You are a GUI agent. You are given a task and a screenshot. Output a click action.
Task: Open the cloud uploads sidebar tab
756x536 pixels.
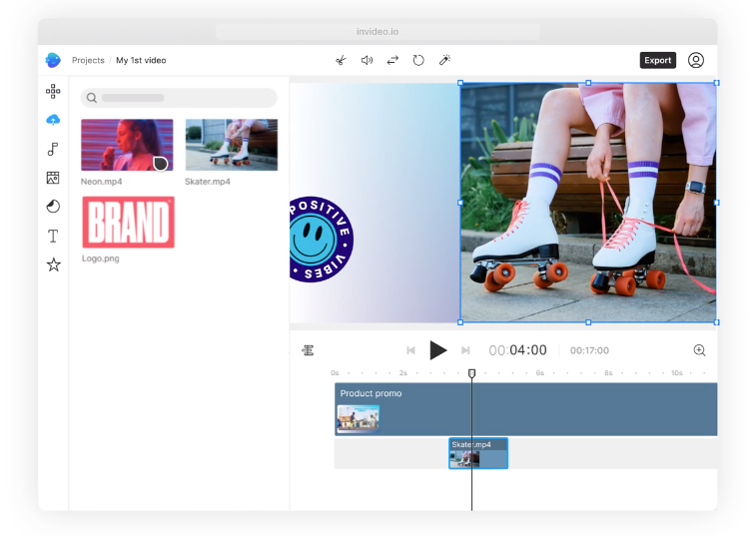coord(53,120)
